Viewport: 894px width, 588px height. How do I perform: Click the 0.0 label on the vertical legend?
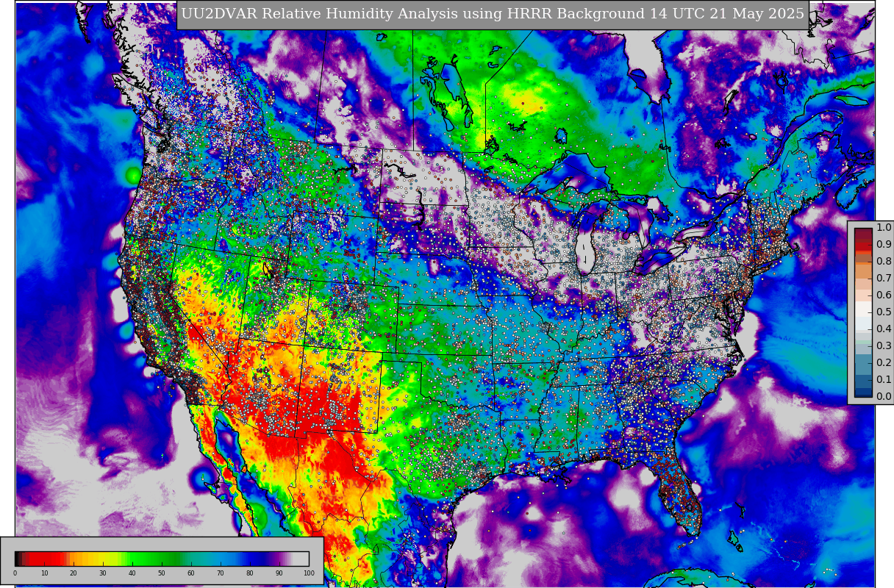[x=884, y=396]
